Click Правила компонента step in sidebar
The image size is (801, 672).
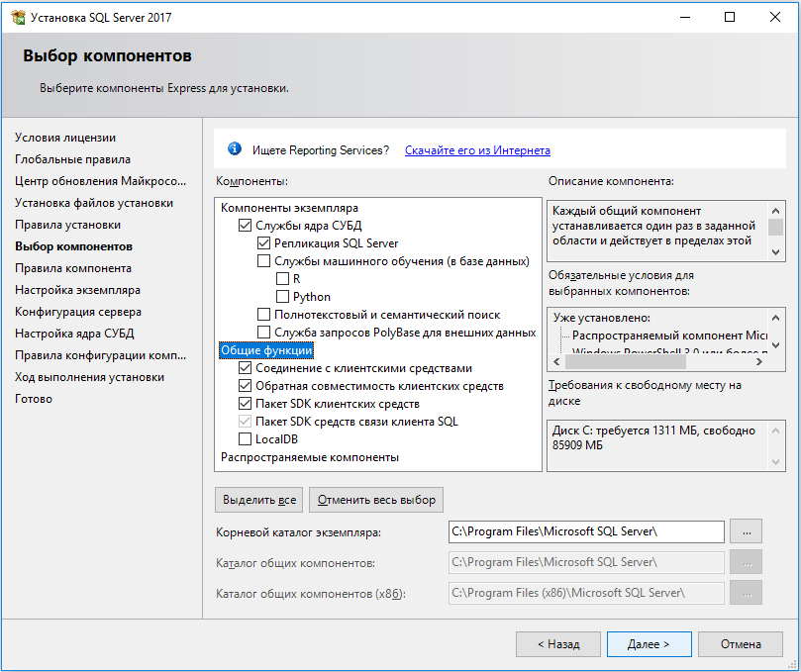pyautogui.click(x=73, y=268)
